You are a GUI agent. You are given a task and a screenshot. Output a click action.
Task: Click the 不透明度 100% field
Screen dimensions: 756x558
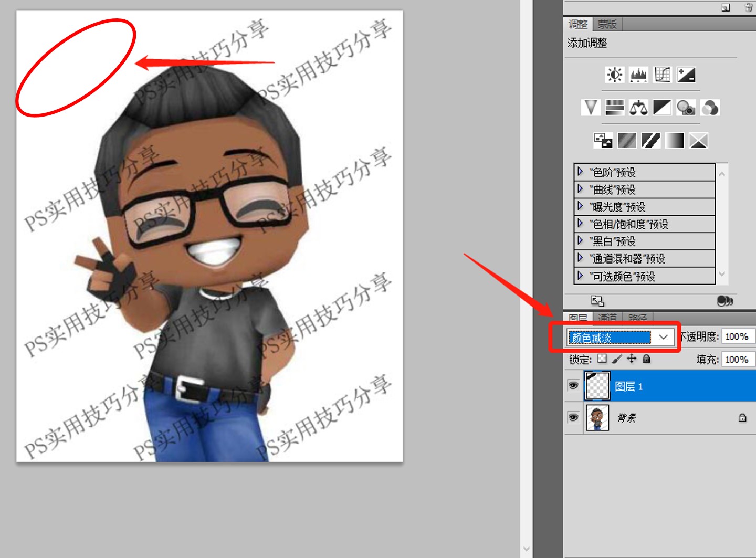737,336
